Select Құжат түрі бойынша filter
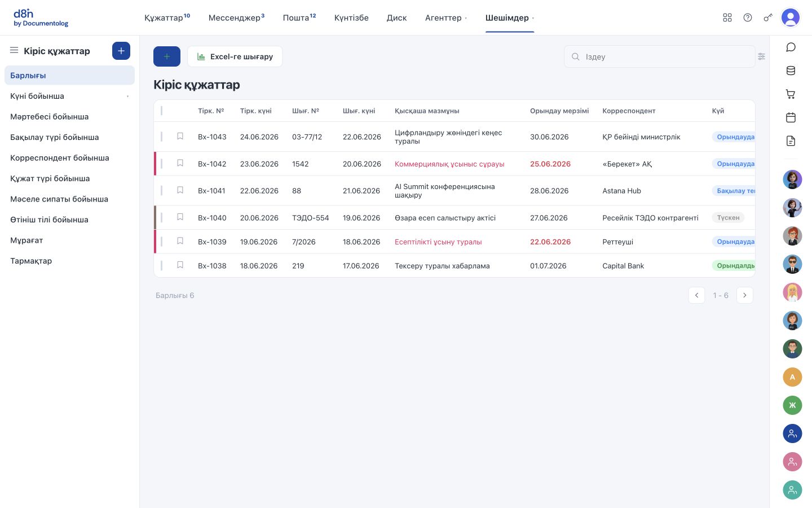This screenshot has width=812, height=508. coord(69,178)
